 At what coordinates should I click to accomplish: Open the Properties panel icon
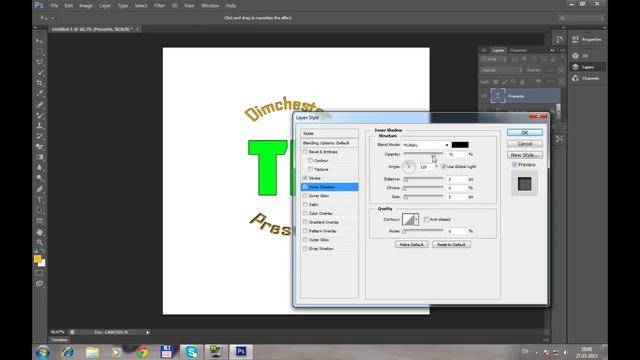click(575, 39)
